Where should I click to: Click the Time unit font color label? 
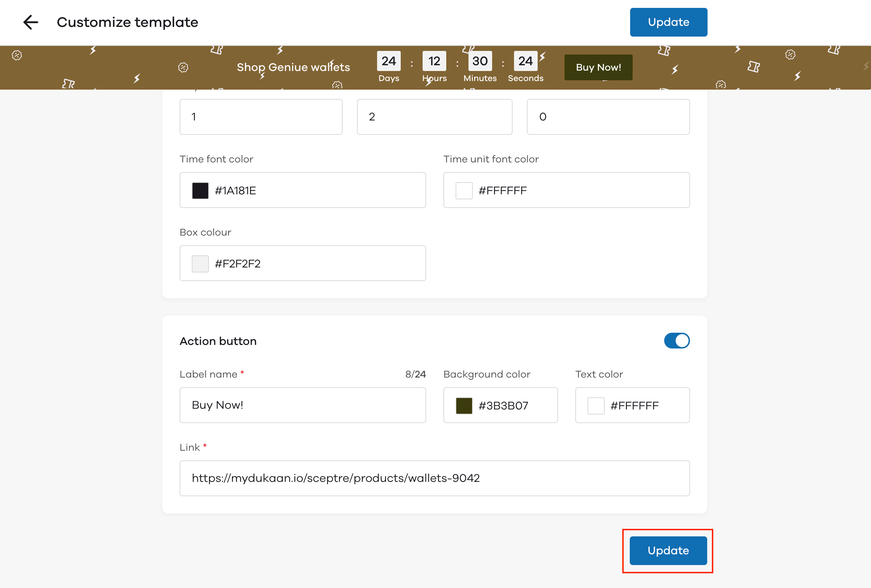tap(491, 159)
